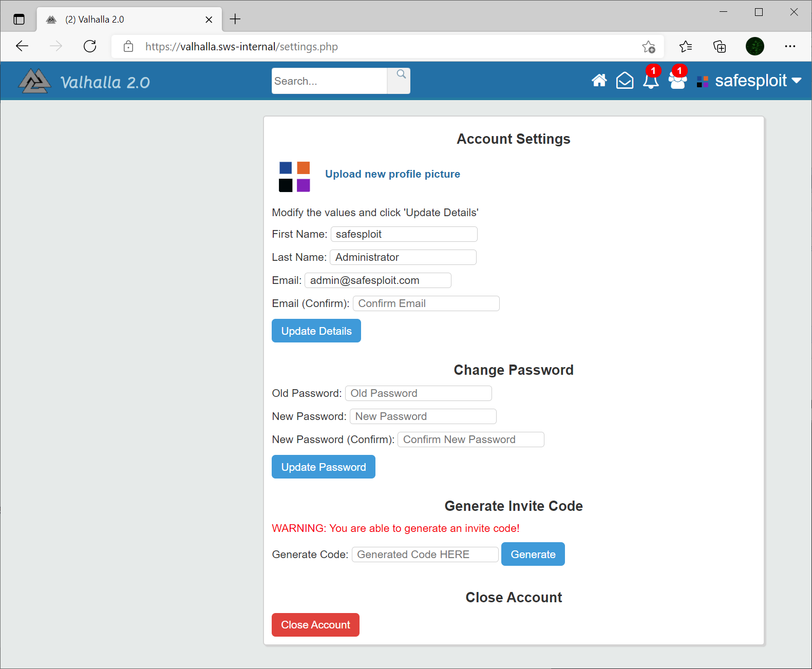The width and height of the screenshot is (812, 669).
Task: Go to the Valhalla home icon
Action: (599, 81)
